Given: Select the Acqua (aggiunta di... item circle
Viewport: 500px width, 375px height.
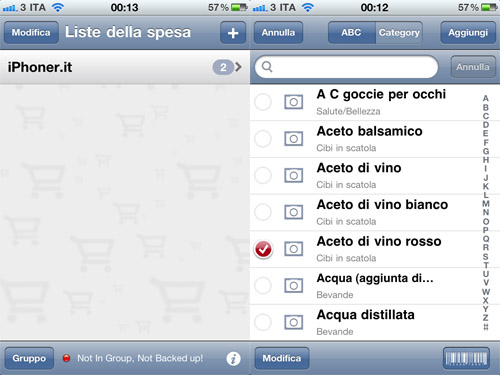Looking at the screenshot, I should click(x=263, y=286).
